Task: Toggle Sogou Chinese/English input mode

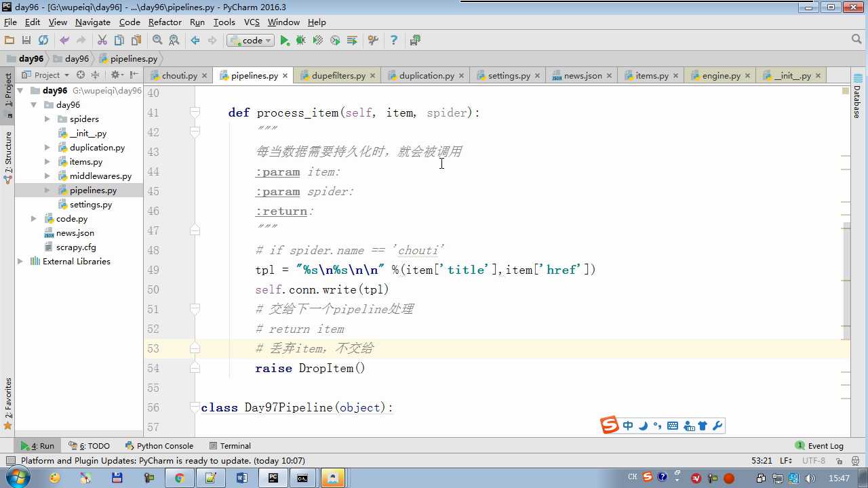Action: [x=628, y=426]
